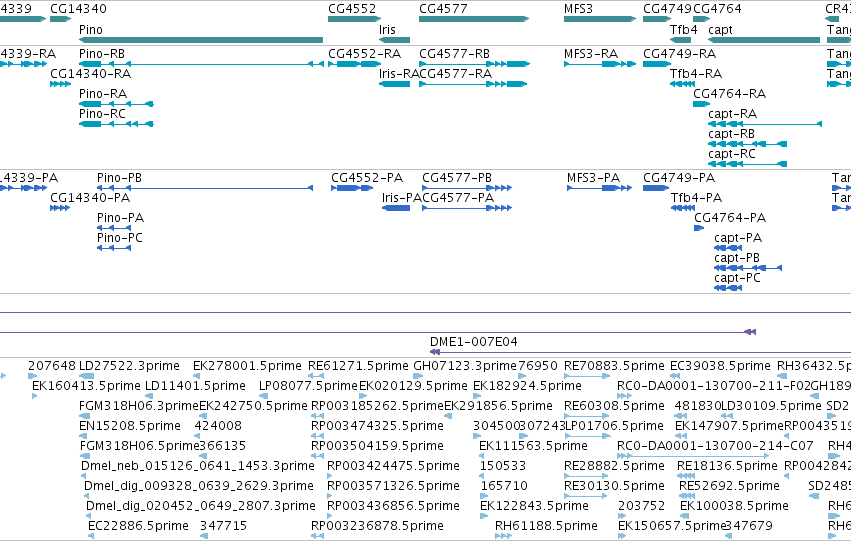Select the CG4552-PA protein label

367,177
